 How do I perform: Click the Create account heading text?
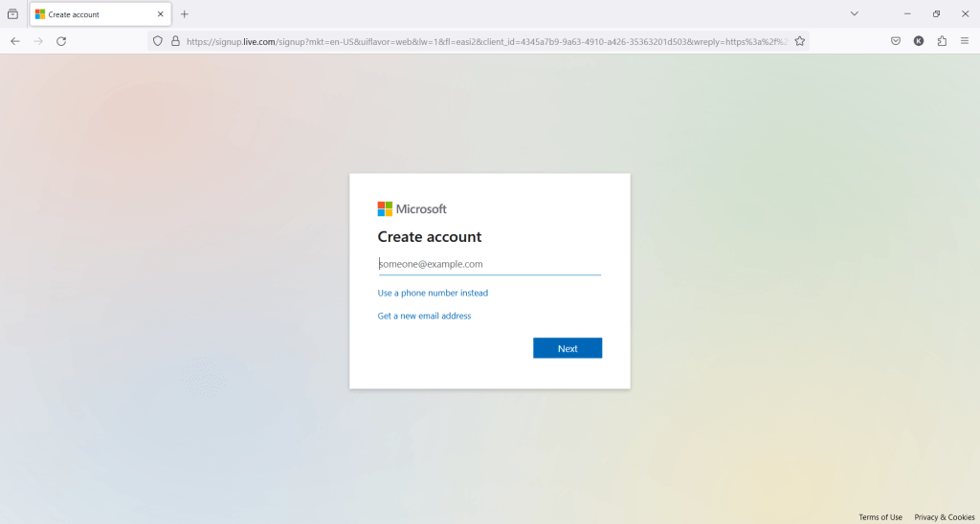tap(430, 237)
